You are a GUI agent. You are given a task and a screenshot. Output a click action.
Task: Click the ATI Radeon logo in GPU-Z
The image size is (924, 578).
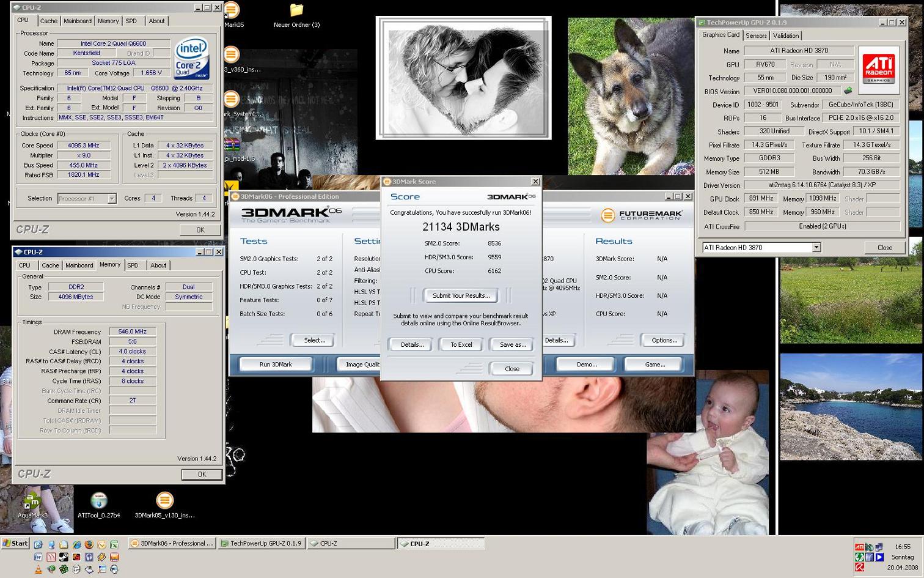coord(879,70)
